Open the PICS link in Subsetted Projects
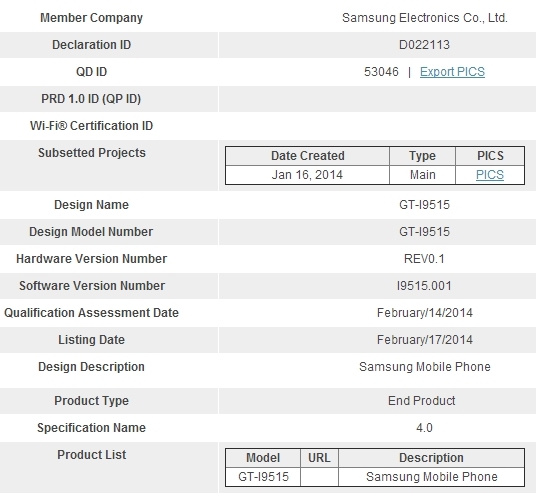Screen dimensions: 536x493 (x=490, y=175)
